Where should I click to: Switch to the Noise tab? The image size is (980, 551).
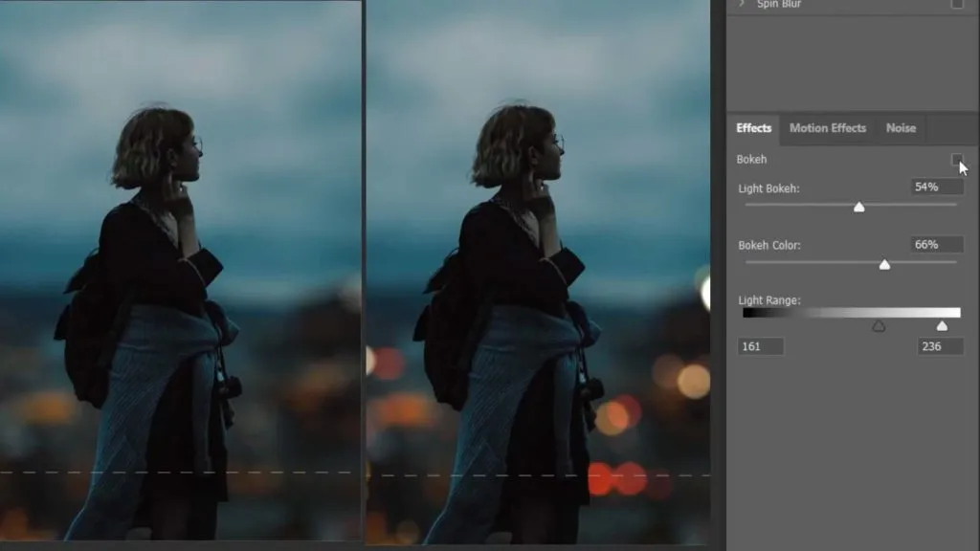[900, 127]
